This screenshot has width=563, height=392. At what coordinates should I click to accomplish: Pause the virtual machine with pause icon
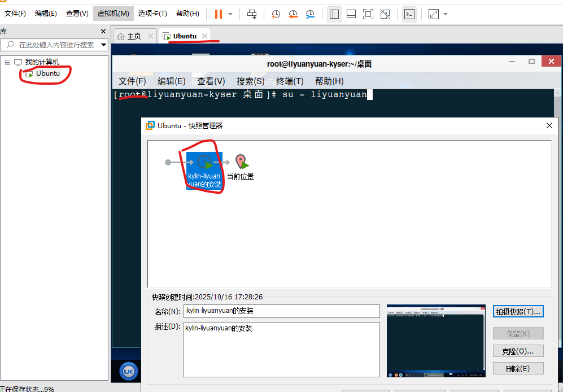219,14
